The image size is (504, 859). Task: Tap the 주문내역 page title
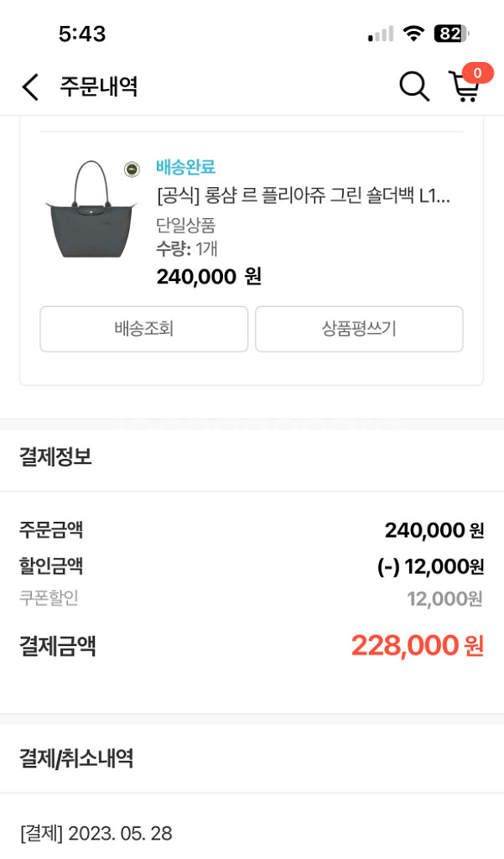[x=98, y=86]
